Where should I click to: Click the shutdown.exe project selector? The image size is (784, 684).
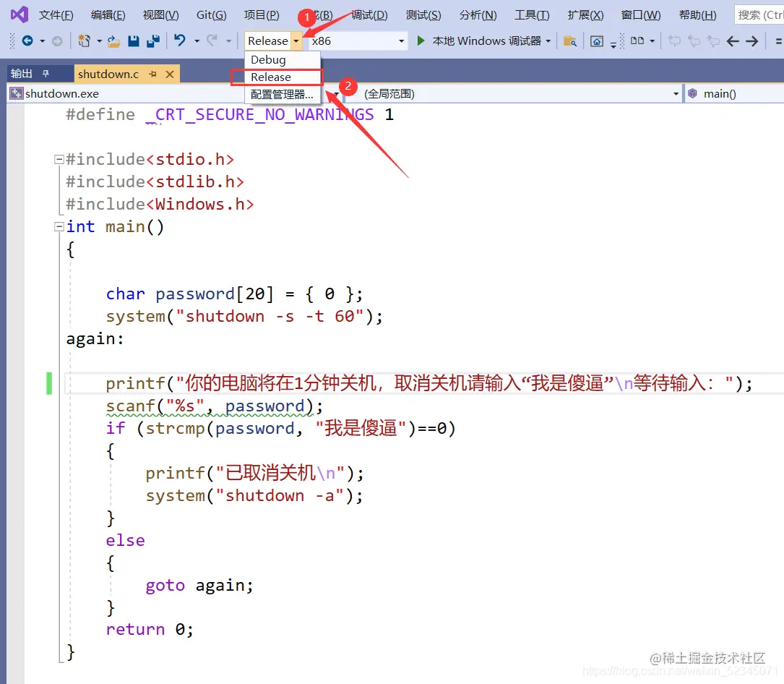(175, 93)
